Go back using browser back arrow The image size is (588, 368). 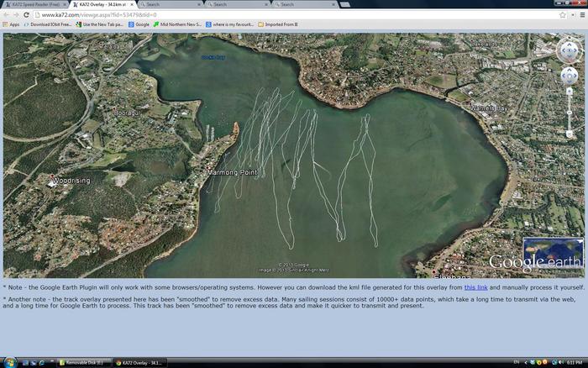(7, 15)
